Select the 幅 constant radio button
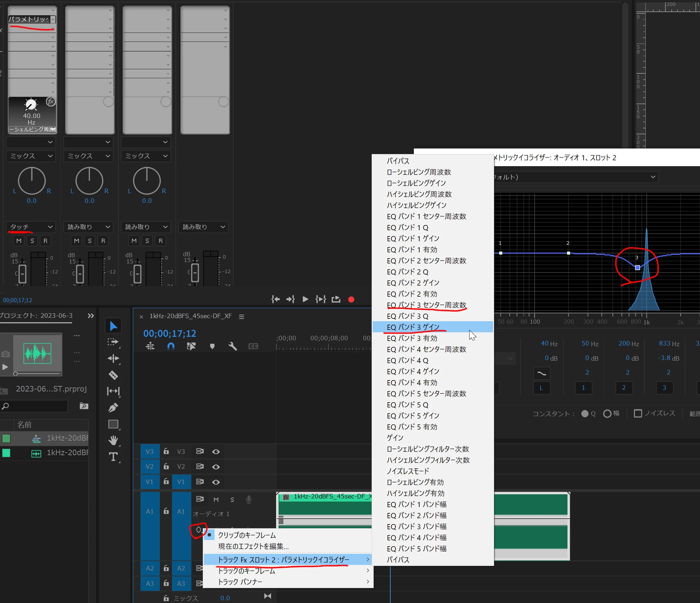The image size is (700, 603). pos(607,414)
